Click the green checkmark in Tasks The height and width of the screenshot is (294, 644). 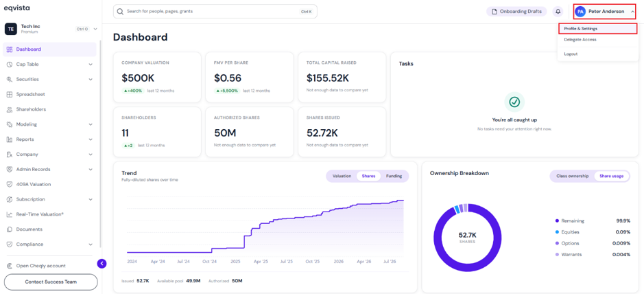pos(514,102)
